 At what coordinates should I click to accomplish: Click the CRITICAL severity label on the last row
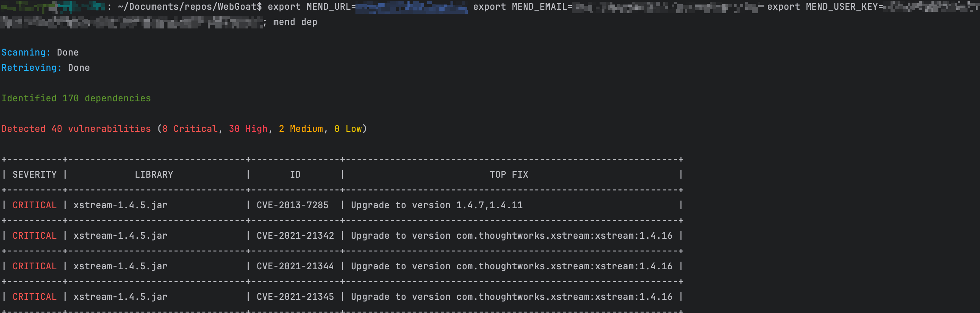click(35, 296)
